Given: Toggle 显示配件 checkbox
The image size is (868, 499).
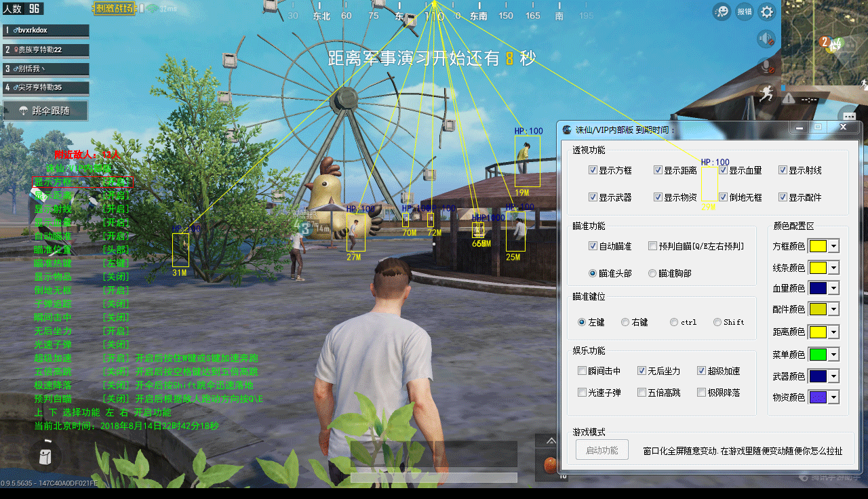Looking at the screenshot, I should (783, 197).
